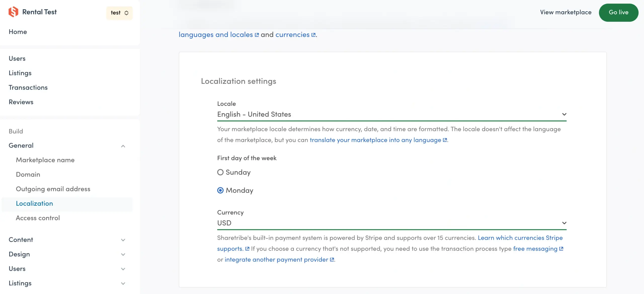
Task: Click external icon beside currencies link
Action: [x=313, y=35]
